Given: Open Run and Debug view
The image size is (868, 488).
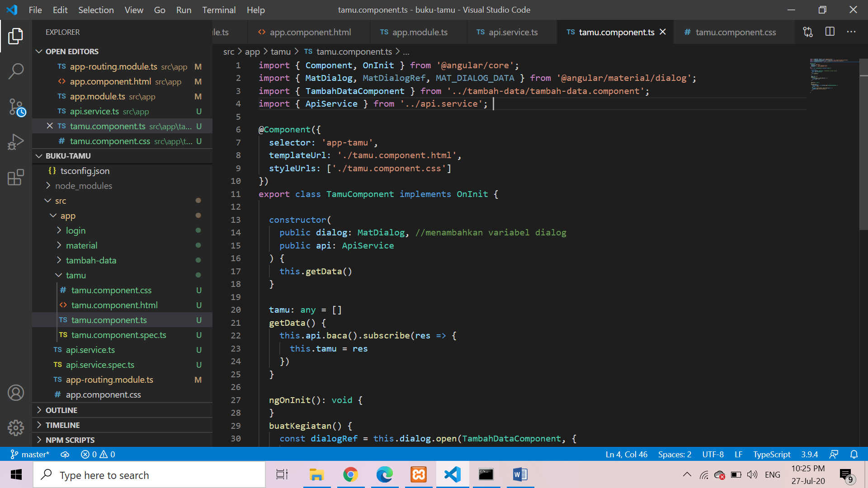Looking at the screenshot, I should point(16,142).
